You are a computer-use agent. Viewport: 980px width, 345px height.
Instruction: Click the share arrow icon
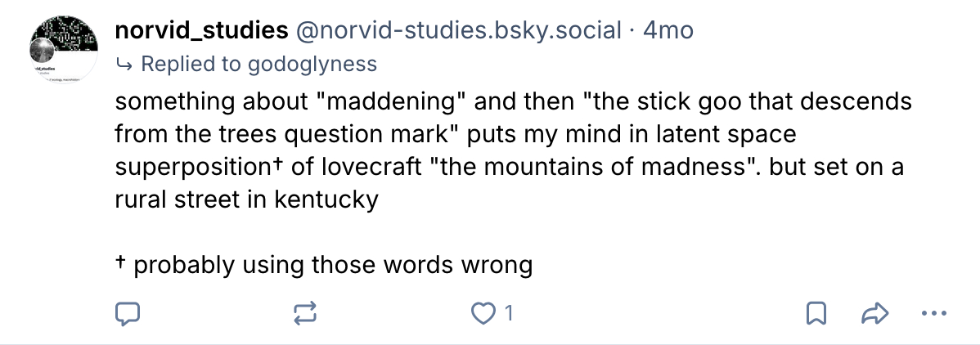[x=874, y=312]
